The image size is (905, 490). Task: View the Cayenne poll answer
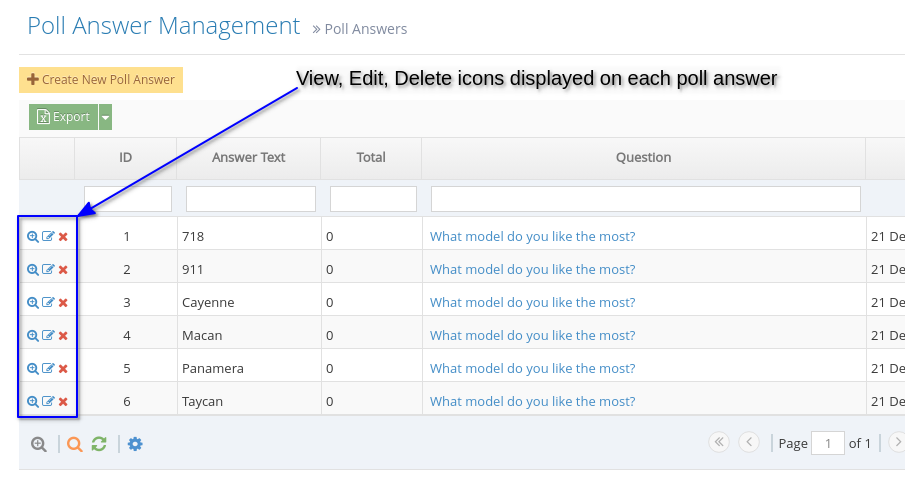tap(33, 302)
